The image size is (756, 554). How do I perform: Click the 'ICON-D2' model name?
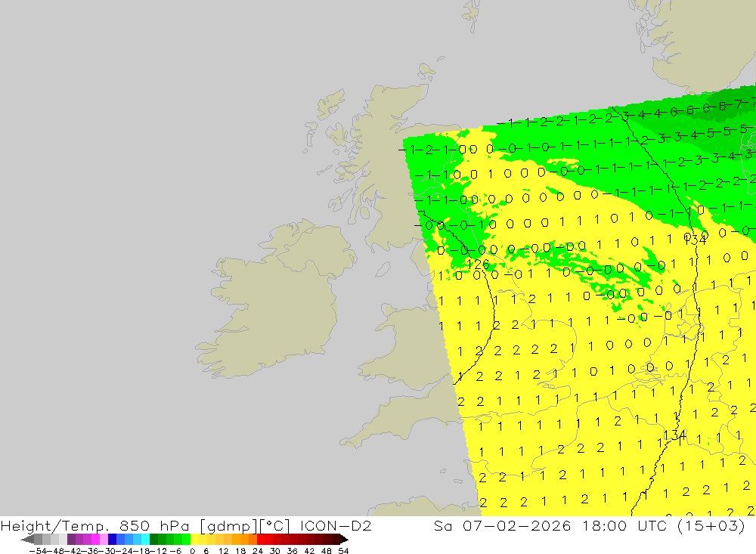coord(336,525)
